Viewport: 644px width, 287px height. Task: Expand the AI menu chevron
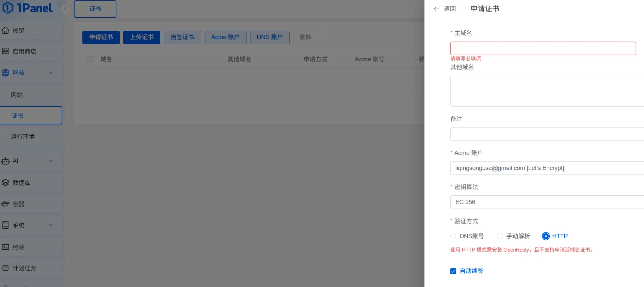(x=51, y=161)
